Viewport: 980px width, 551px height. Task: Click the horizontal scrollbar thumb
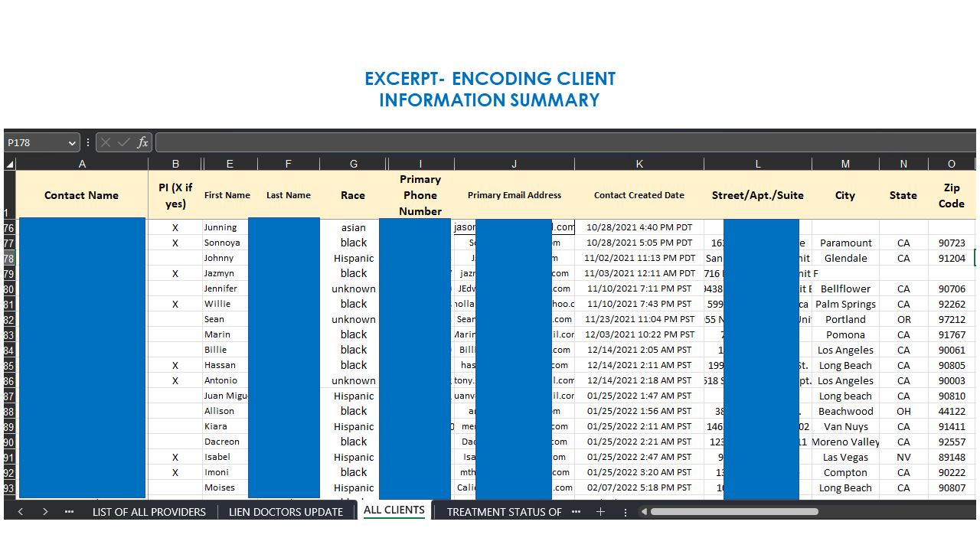click(x=734, y=511)
